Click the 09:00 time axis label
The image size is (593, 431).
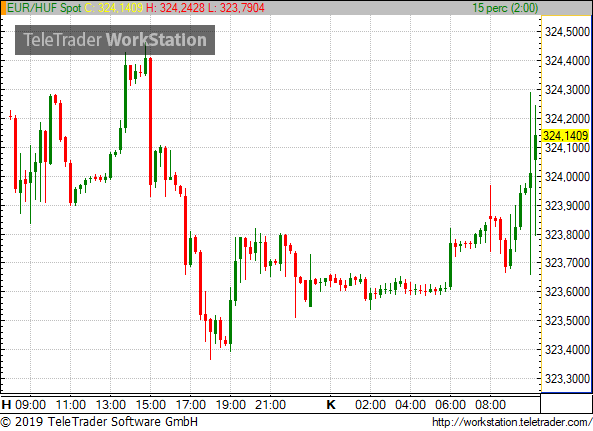coord(31,405)
